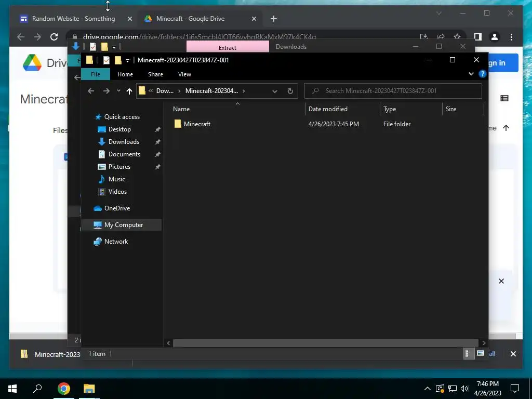The height and width of the screenshot is (399, 532).
Task: Open Windows Start menu
Action: (x=12, y=389)
